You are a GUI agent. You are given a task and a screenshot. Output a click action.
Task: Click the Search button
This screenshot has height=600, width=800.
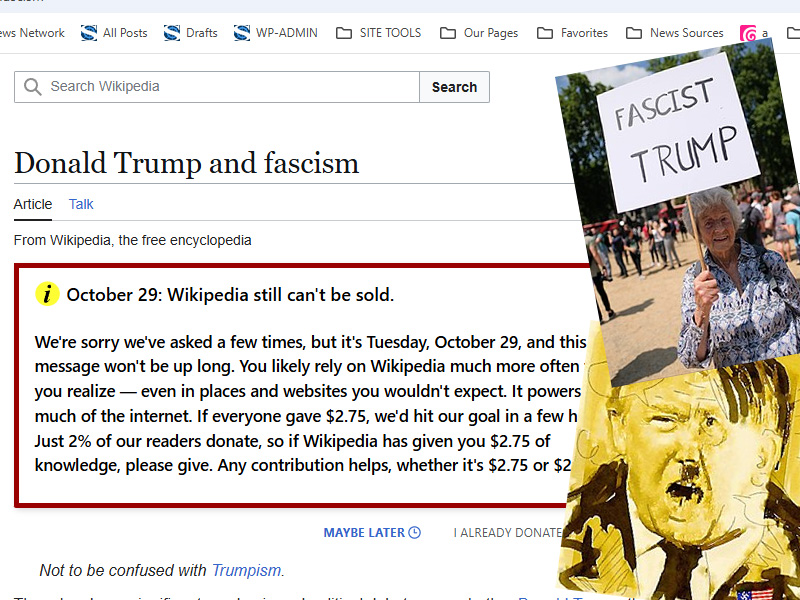pos(454,87)
